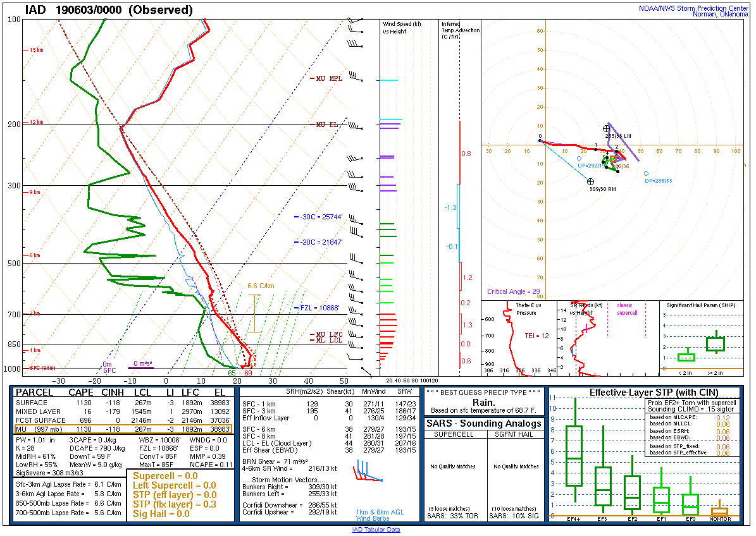Click the based on STP_effective: 0.06 probability
This screenshot has width=756, height=536.
click(x=690, y=453)
